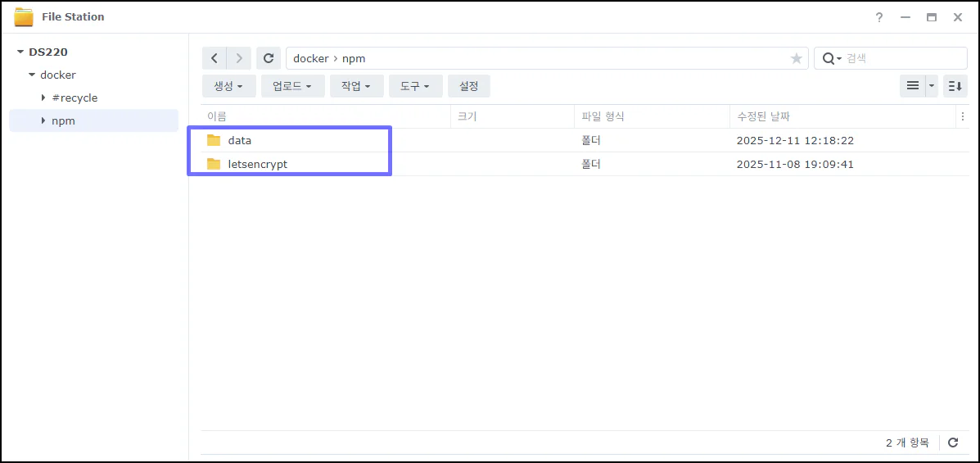
Task: Click the search magnifier icon
Action: click(x=829, y=58)
